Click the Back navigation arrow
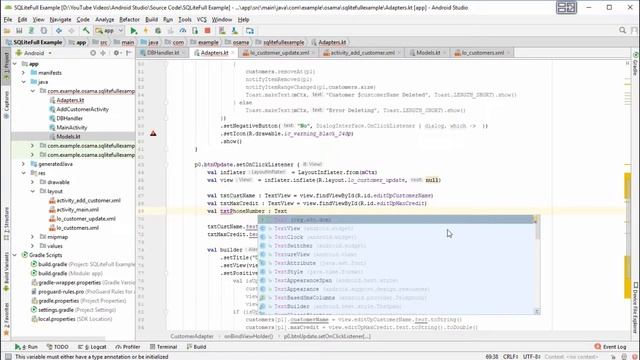Image resolution: width=640 pixels, height=360 pixels. [59, 31]
